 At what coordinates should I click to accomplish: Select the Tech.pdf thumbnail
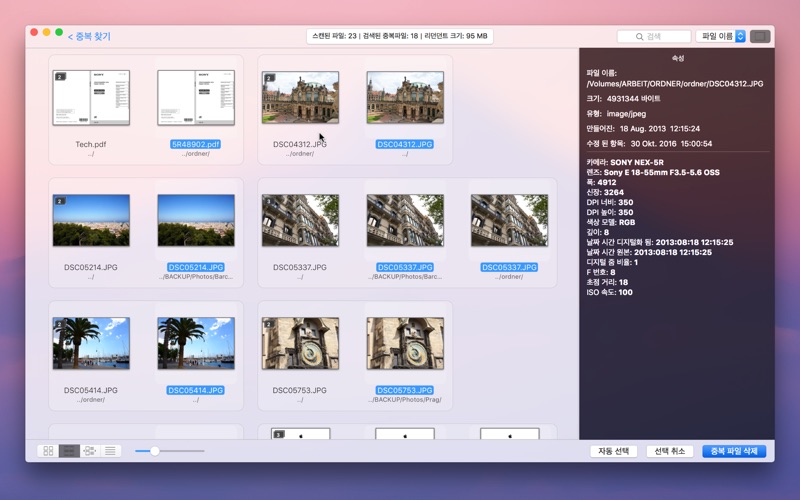[x=91, y=97]
